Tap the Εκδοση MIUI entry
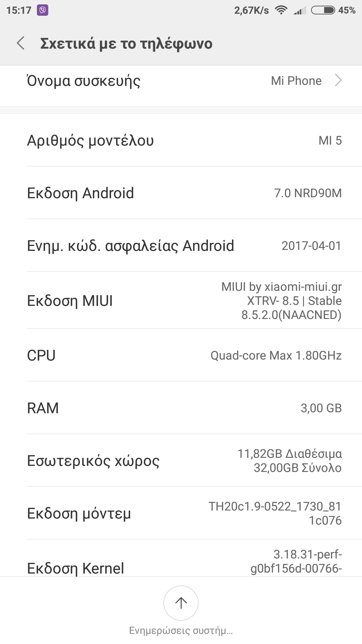The image size is (362, 644). pyautogui.click(x=181, y=301)
